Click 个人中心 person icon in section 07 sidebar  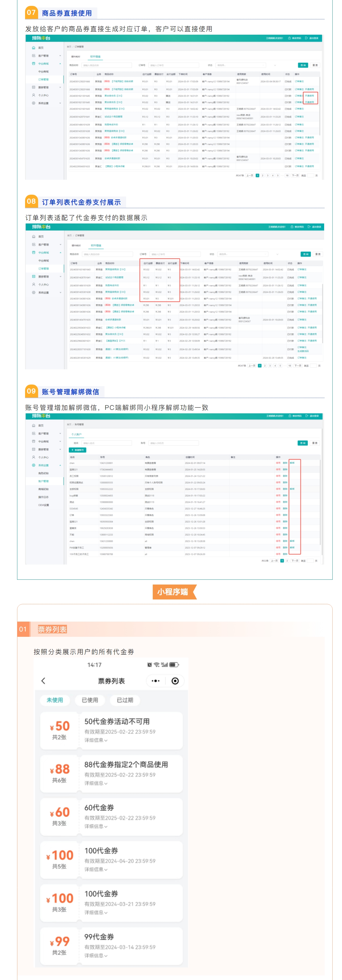34,95
